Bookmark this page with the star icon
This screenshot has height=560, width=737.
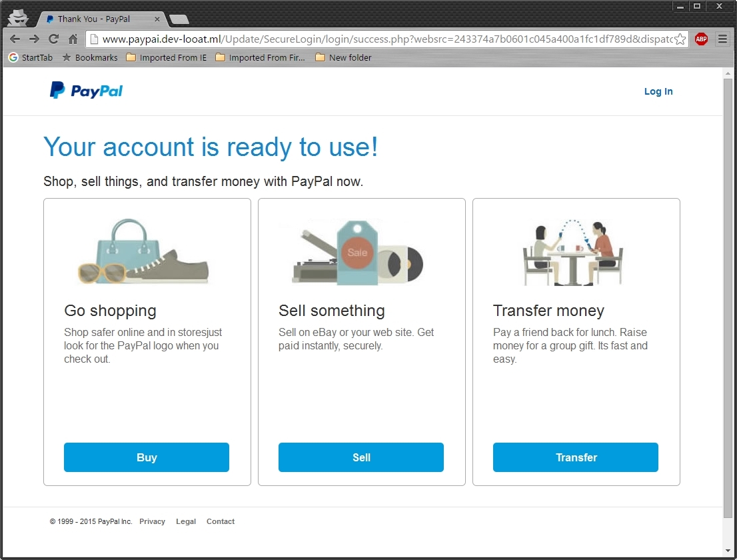click(x=680, y=39)
